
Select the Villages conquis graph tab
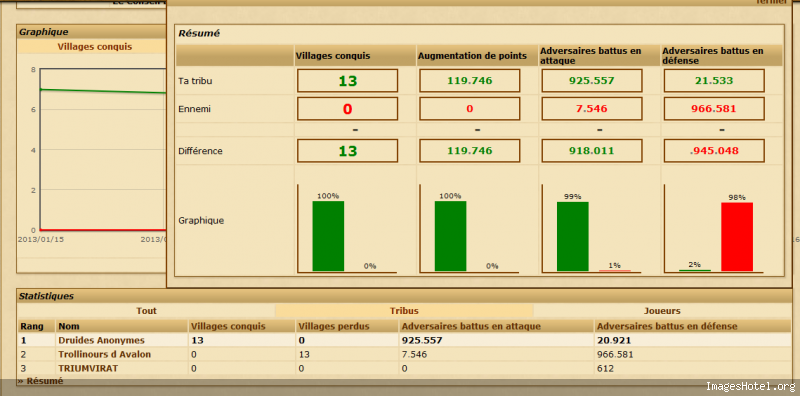[x=94, y=47]
